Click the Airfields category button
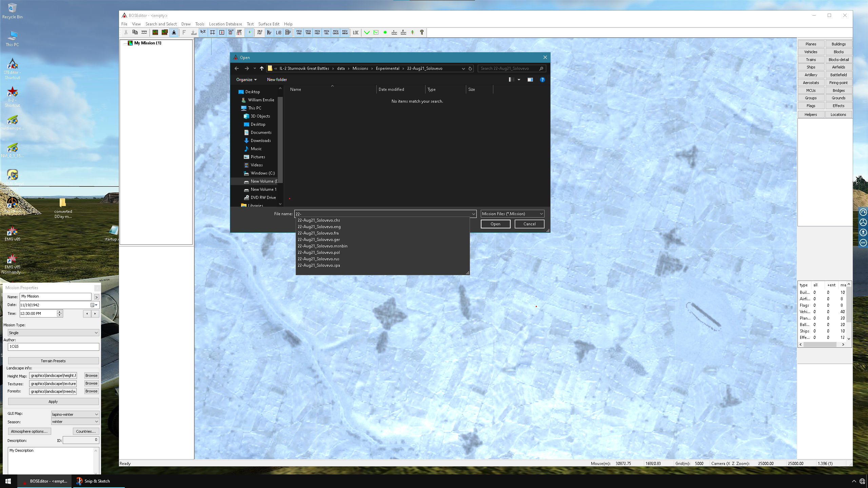Screen dimensions: 868x488 pos(838,67)
